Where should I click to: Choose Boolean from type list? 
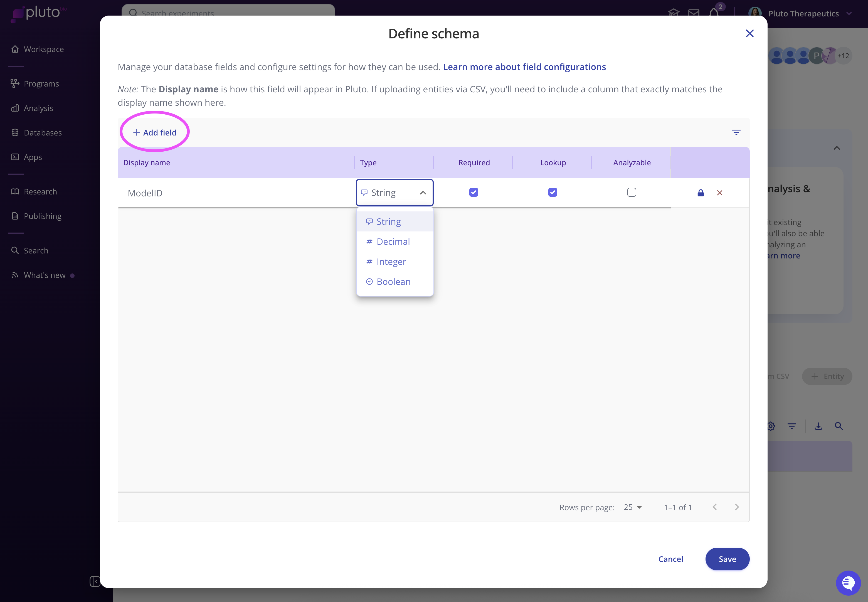[x=393, y=281]
